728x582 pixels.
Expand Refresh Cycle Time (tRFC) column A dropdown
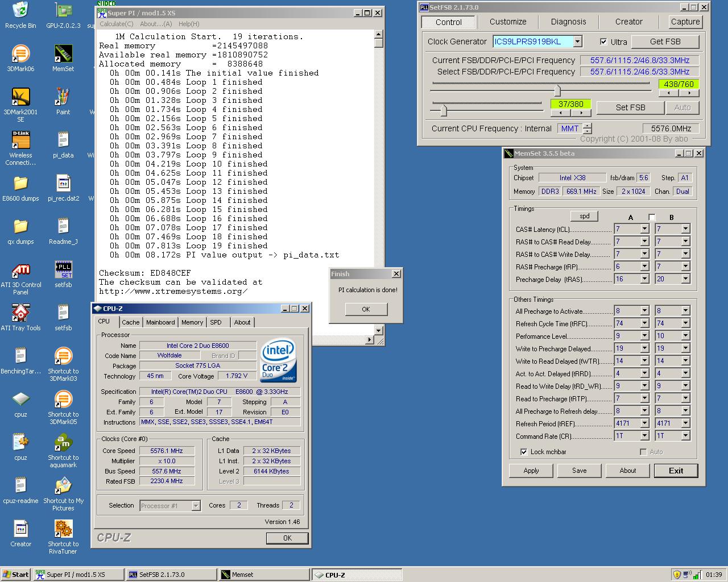pos(644,323)
